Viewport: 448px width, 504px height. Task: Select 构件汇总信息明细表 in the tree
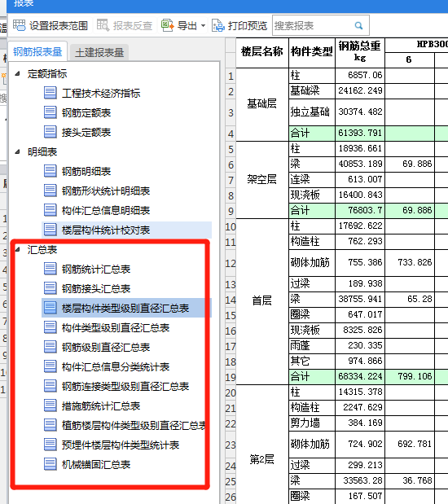[106, 211]
